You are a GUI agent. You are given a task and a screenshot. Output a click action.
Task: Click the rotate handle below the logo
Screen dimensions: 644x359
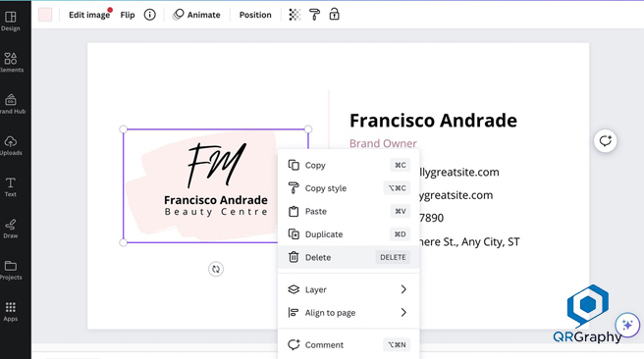pyautogui.click(x=216, y=269)
